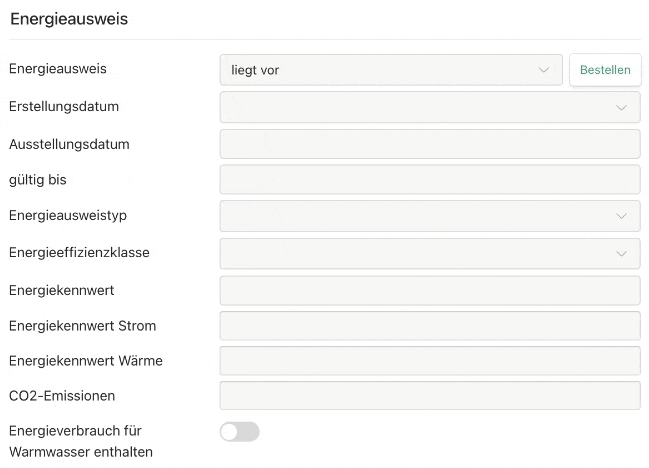Select the Energiekennwert input field
649x468 pixels.
tap(429, 290)
